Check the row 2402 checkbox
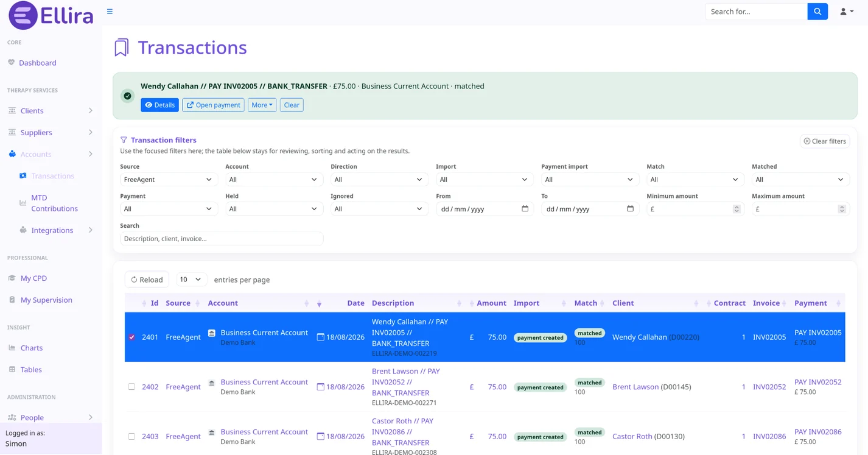 (131, 387)
